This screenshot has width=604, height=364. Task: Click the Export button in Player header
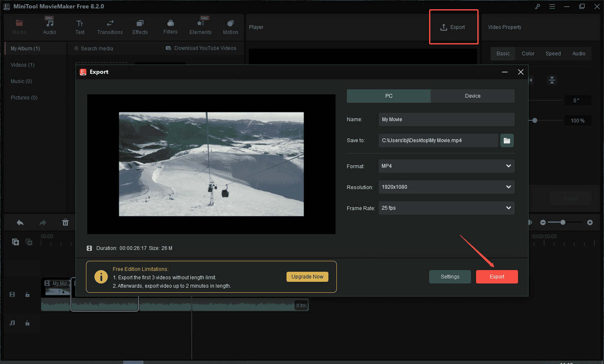pos(453,27)
